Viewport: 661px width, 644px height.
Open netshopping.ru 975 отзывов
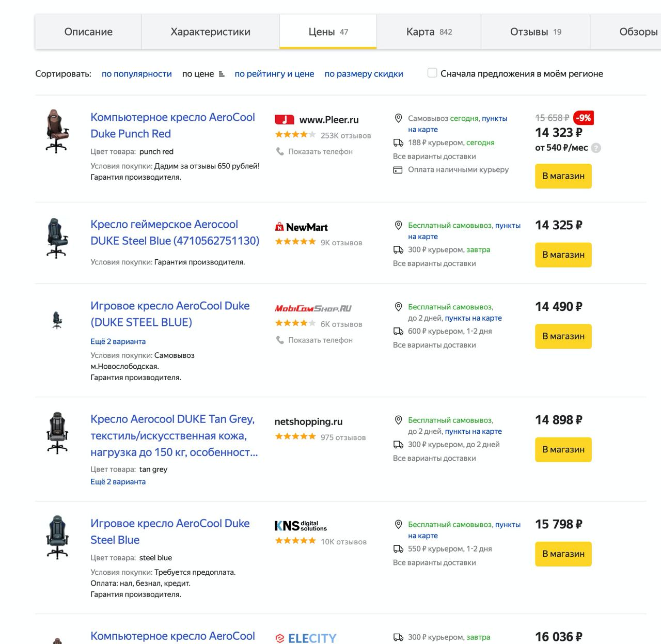(x=343, y=437)
